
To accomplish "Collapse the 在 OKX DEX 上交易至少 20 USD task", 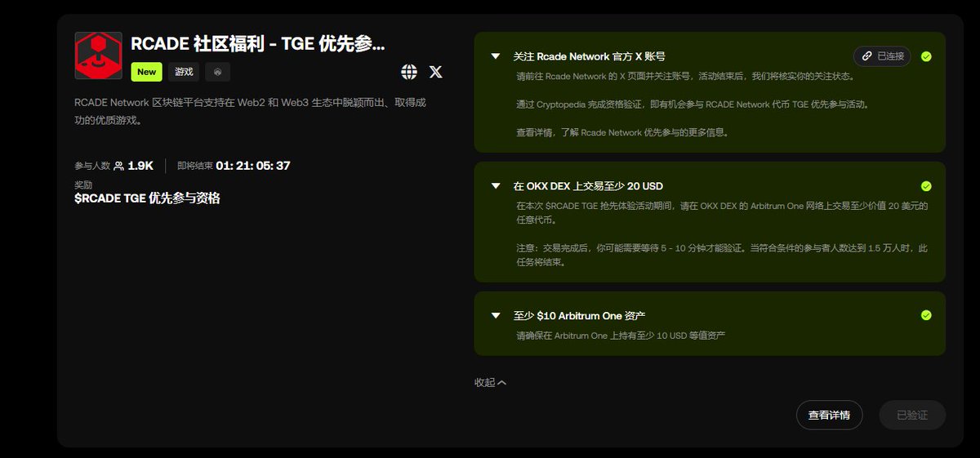I will pyautogui.click(x=495, y=186).
